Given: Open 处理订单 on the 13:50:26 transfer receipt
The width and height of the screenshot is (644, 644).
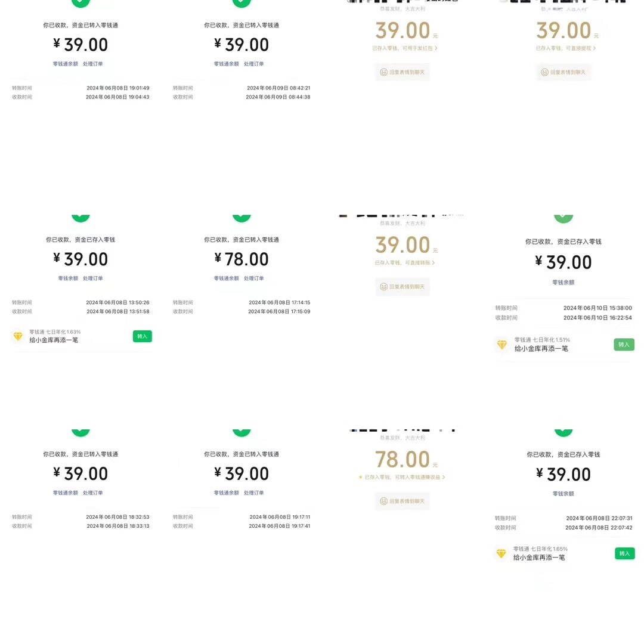Looking at the screenshot, I should [93, 278].
